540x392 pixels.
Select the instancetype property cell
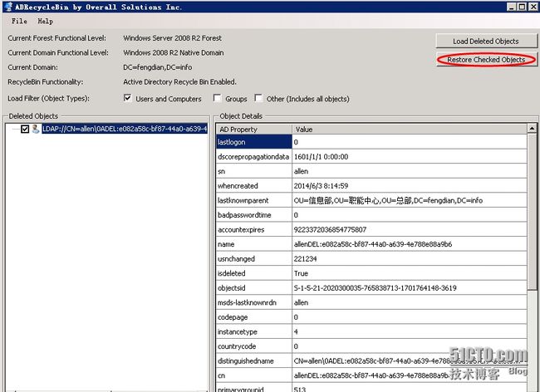[254, 331]
